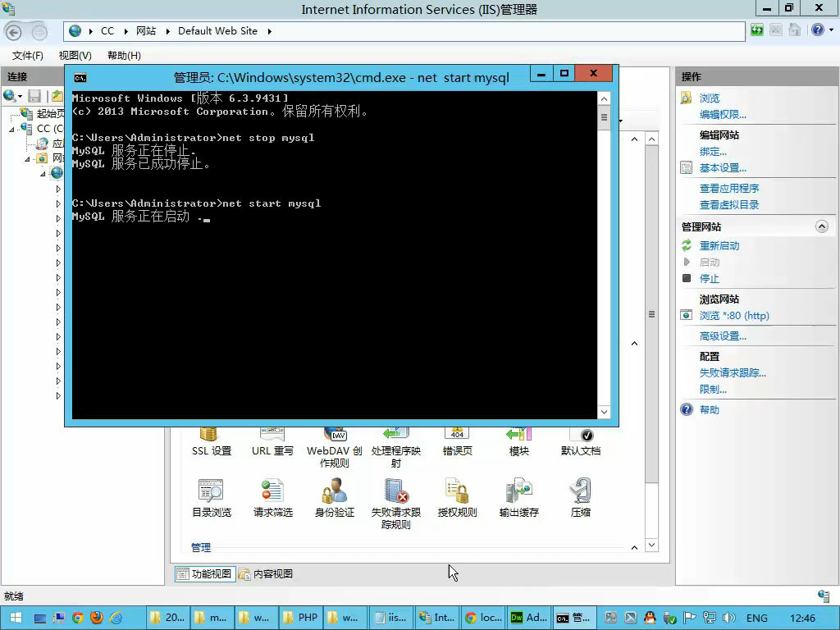Click the Windows Start button

click(16, 618)
